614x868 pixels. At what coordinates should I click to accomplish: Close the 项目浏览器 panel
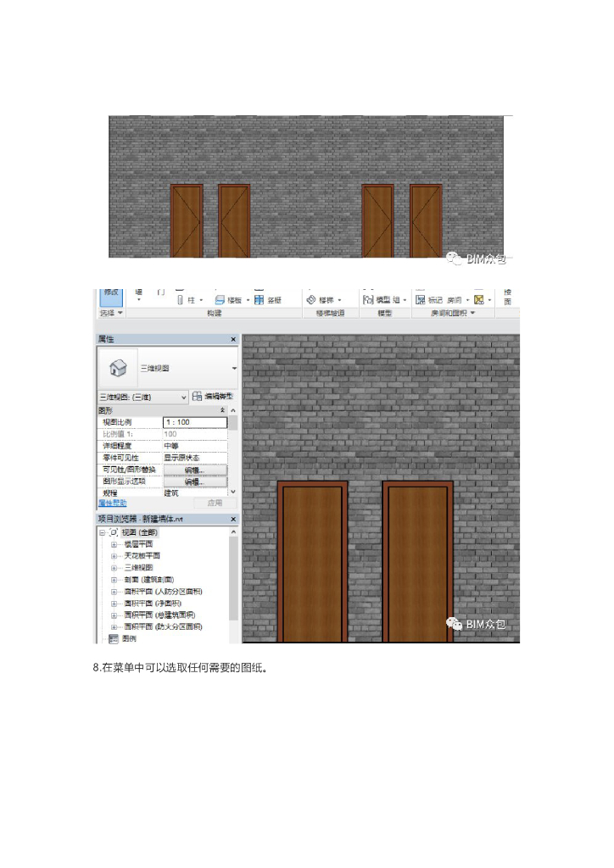233,520
